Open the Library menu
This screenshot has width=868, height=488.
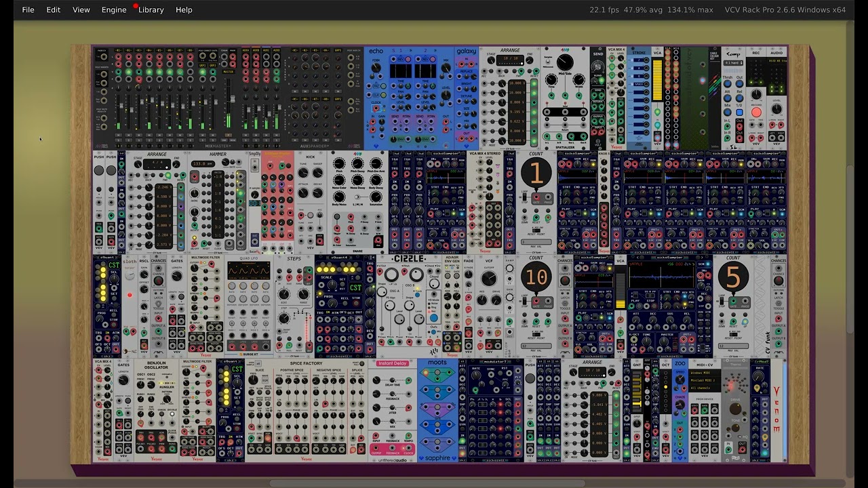pyautogui.click(x=151, y=9)
